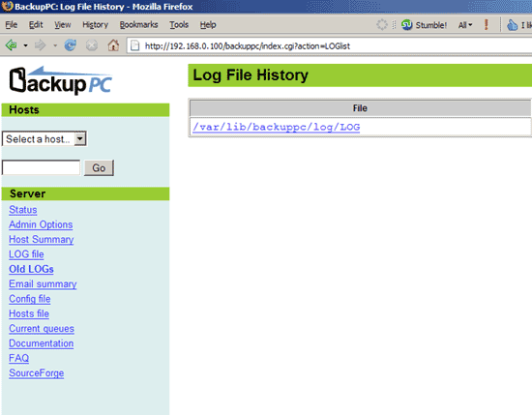This screenshot has width=532, height=415.
Task: Click the Firefox icon in the title bar
Action: coord(7,6)
